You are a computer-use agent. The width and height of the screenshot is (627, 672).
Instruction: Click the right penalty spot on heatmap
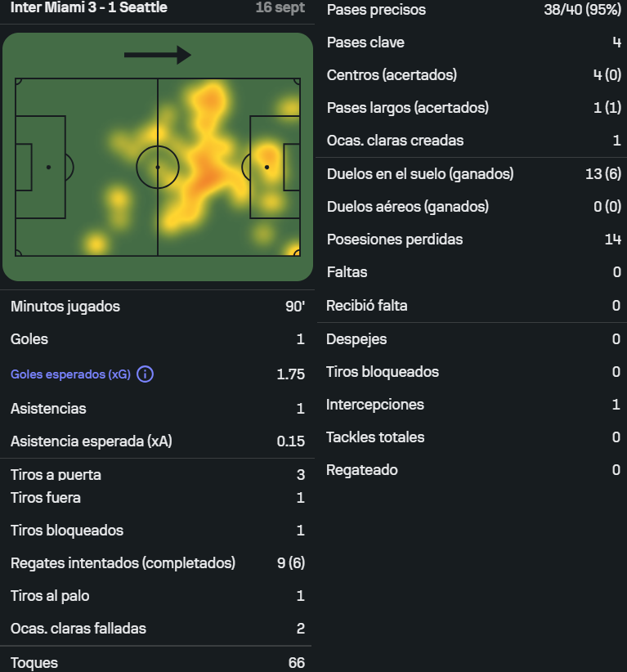click(267, 167)
